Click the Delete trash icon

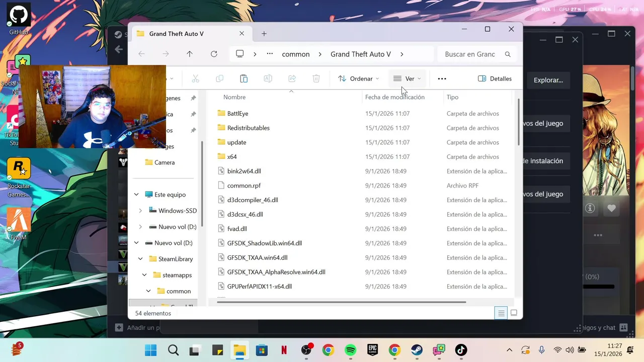coord(316,78)
